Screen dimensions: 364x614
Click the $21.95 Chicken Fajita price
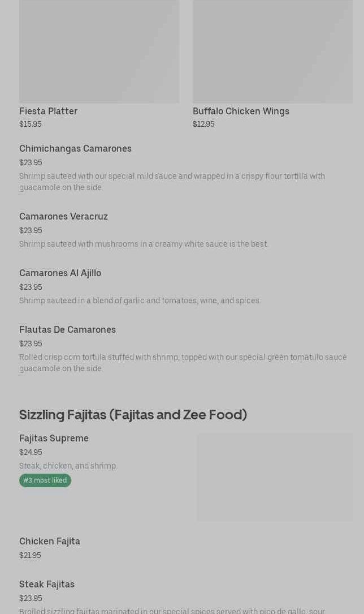coord(30,555)
